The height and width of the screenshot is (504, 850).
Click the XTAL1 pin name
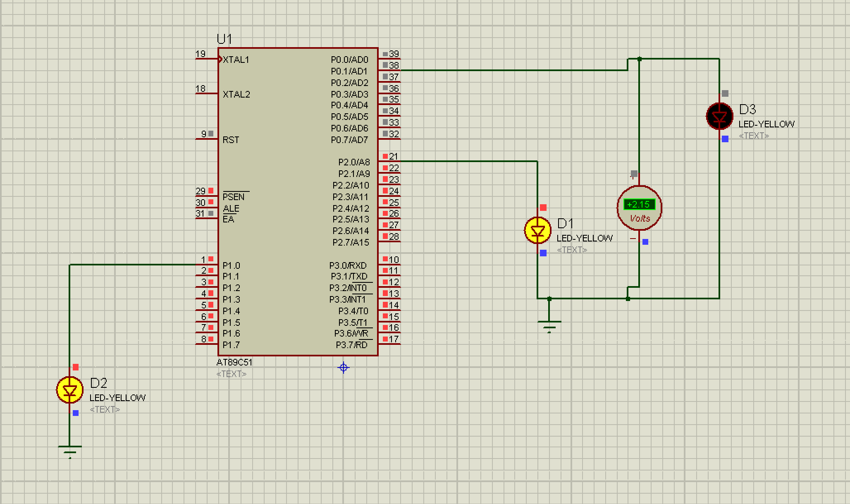point(236,60)
